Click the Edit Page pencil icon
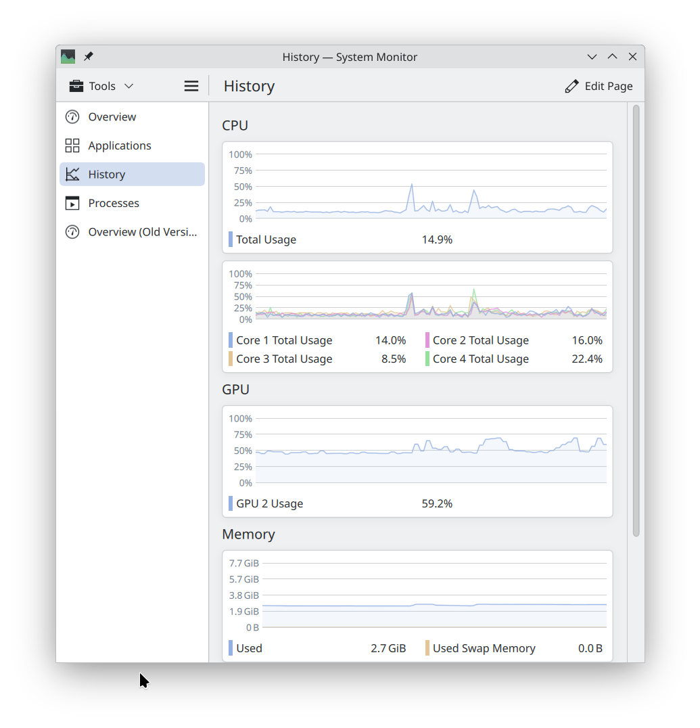The image size is (700, 728). (x=572, y=86)
